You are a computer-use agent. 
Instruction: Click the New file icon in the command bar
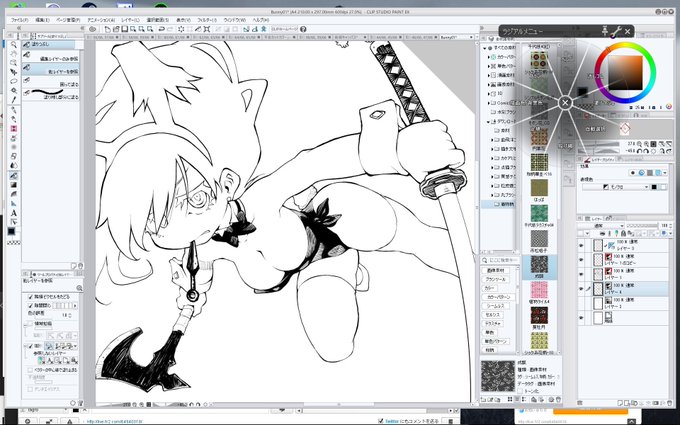coord(108,29)
